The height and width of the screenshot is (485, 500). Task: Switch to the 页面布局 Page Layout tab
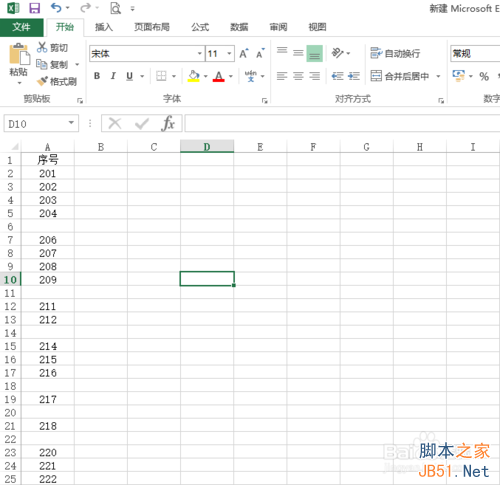(152, 27)
